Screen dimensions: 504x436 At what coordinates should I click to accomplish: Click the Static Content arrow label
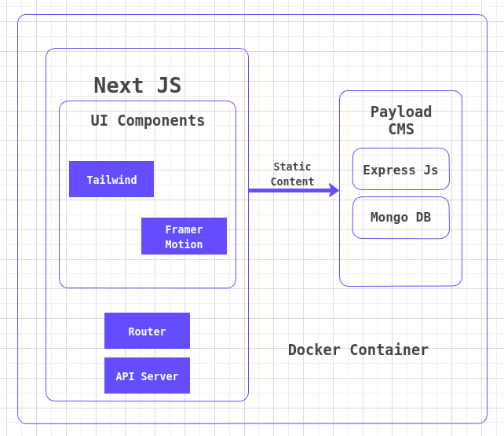[x=292, y=174]
